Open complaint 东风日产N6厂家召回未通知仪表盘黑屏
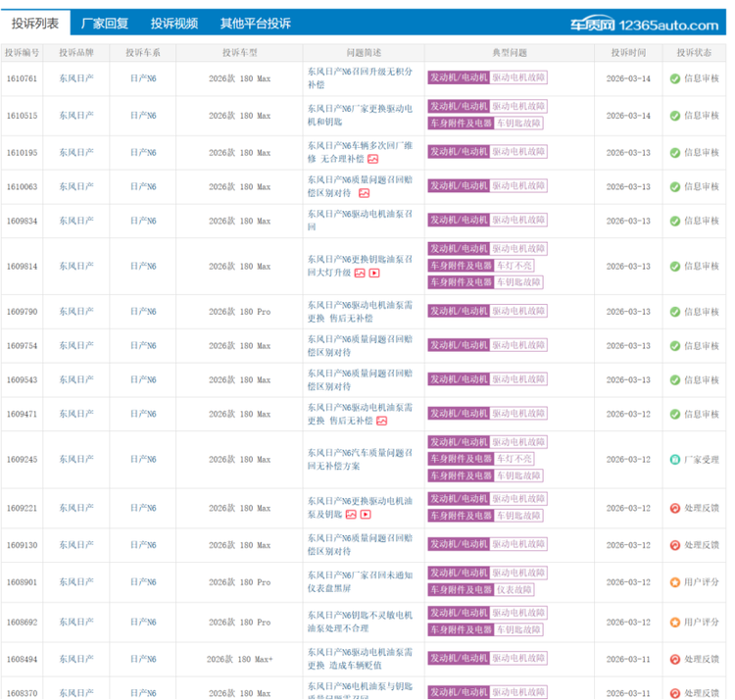Image resolution: width=735 pixels, height=700 pixels. coord(360,581)
